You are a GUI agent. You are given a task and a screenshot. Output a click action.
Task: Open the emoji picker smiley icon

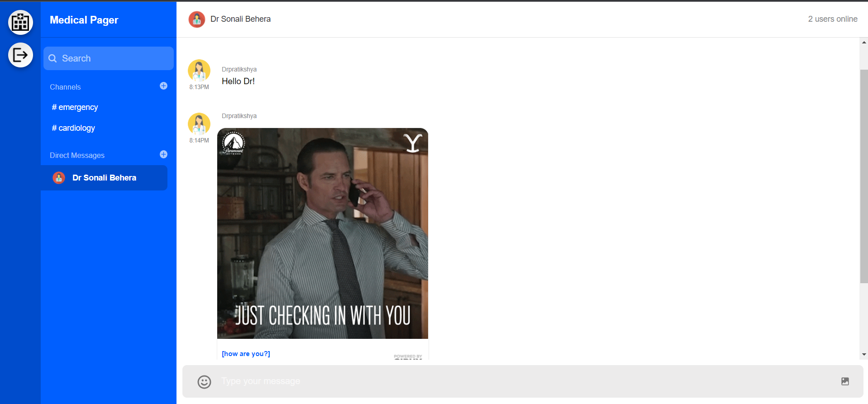click(204, 382)
